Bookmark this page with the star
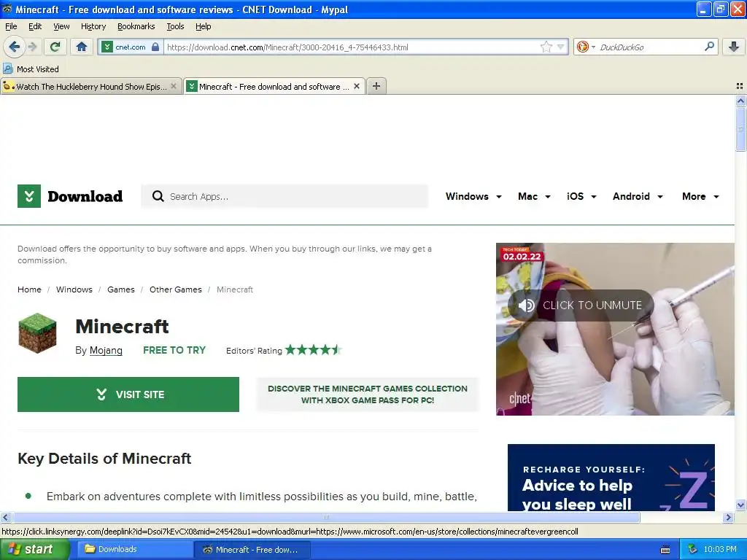Viewport: 747px width, 560px height. coord(546,47)
